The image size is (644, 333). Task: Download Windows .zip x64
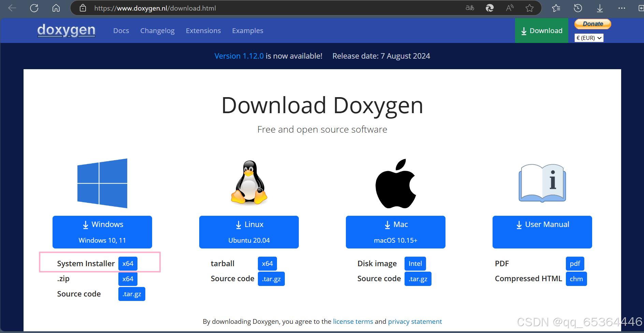128,279
